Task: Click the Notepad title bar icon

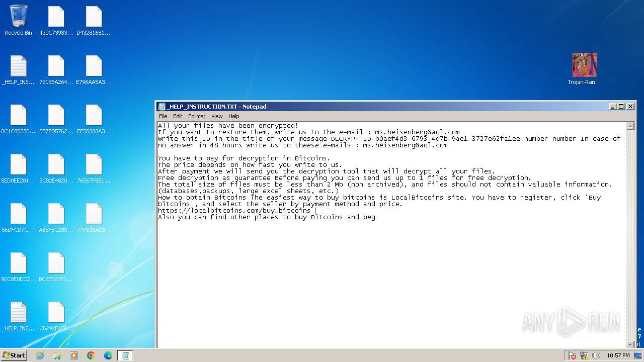Action: [x=162, y=107]
